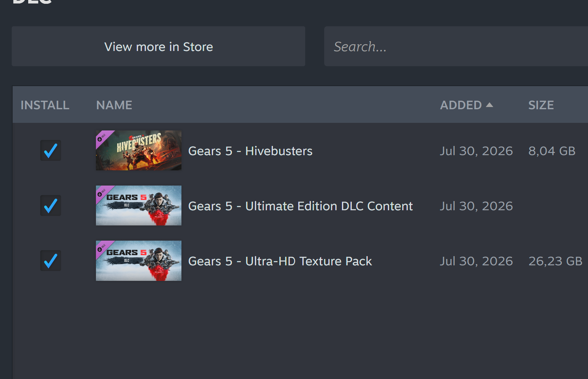This screenshot has width=588, height=379.
Task: Open the Hivebusters artwork thumbnail
Action: tap(139, 150)
